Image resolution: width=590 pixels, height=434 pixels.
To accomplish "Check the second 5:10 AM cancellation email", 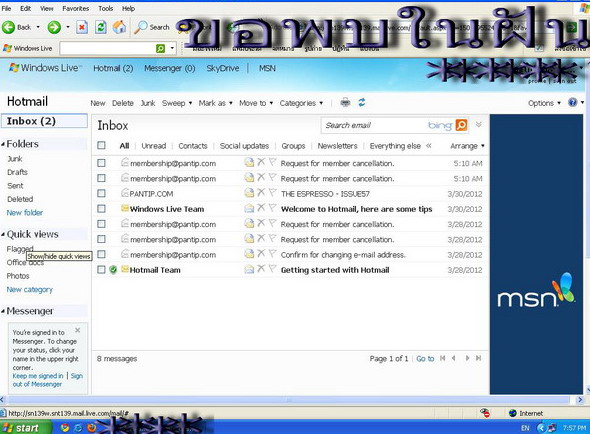I will tap(101, 178).
